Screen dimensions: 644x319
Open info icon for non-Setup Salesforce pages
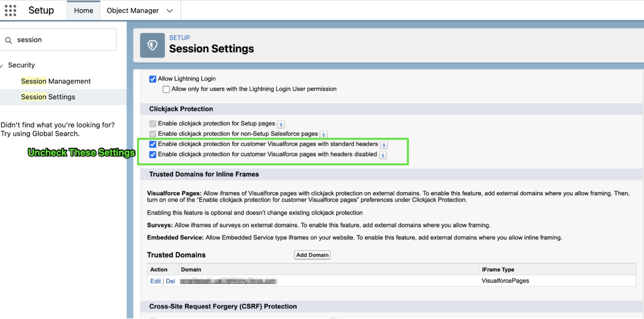pos(324,134)
